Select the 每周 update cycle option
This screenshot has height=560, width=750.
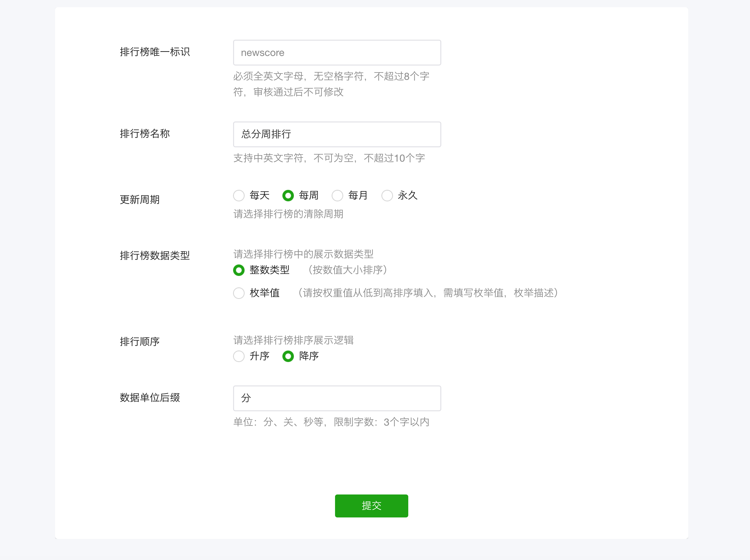click(288, 196)
